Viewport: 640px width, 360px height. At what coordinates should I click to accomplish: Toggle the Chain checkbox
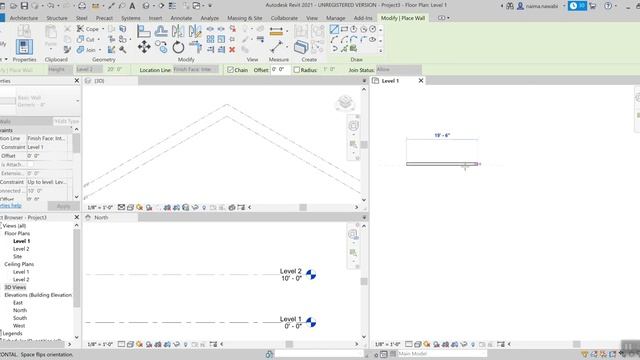[230, 70]
